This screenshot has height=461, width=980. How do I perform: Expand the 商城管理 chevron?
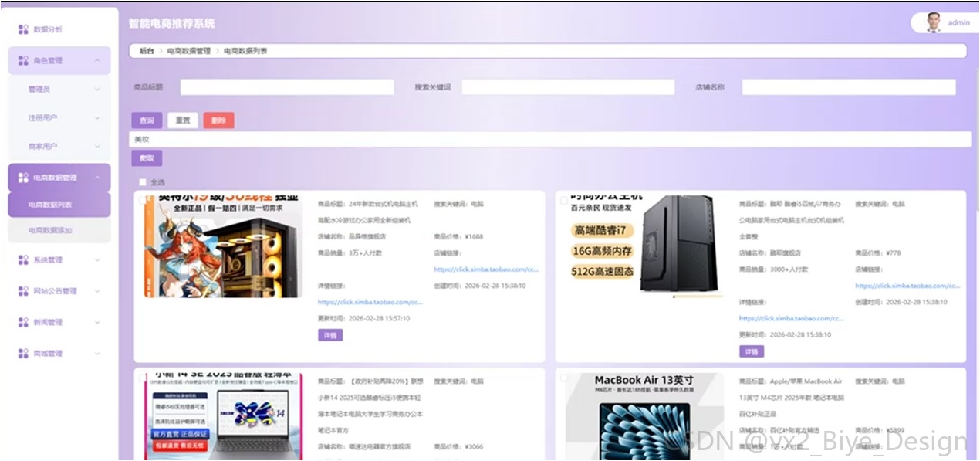click(97, 353)
